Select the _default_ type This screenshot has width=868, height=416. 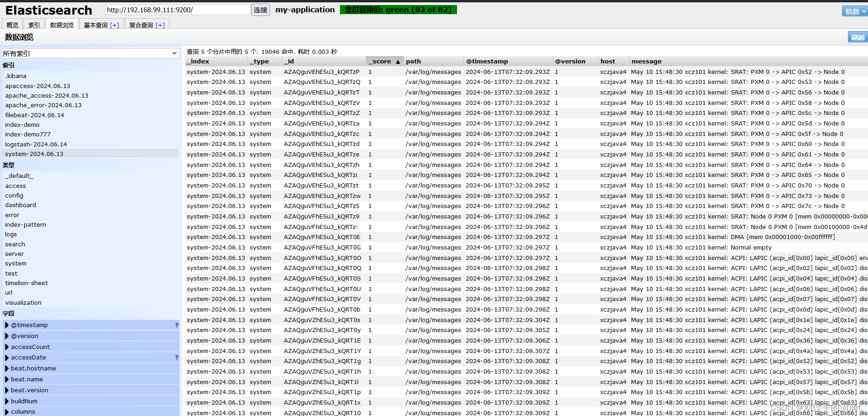pos(91,176)
